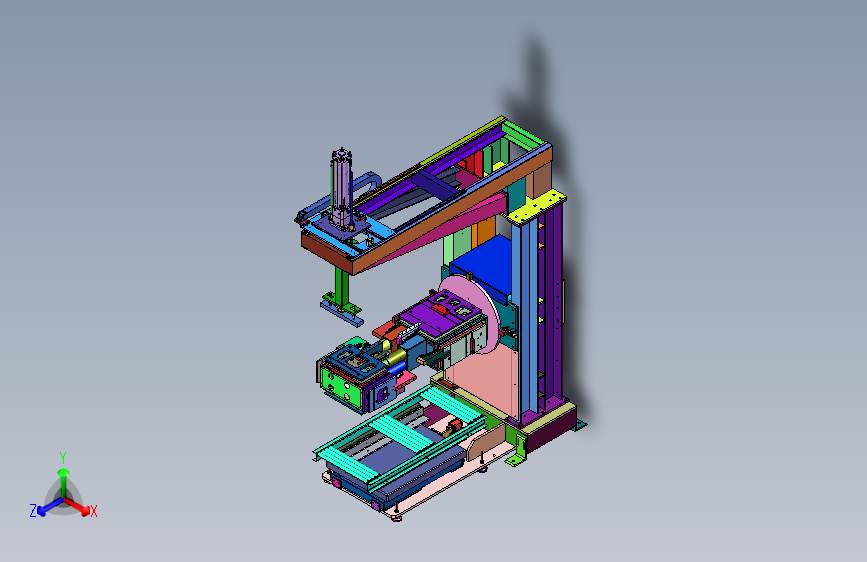Click the green Y axis of the triad
867x562 pixels.
click(x=64, y=482)
